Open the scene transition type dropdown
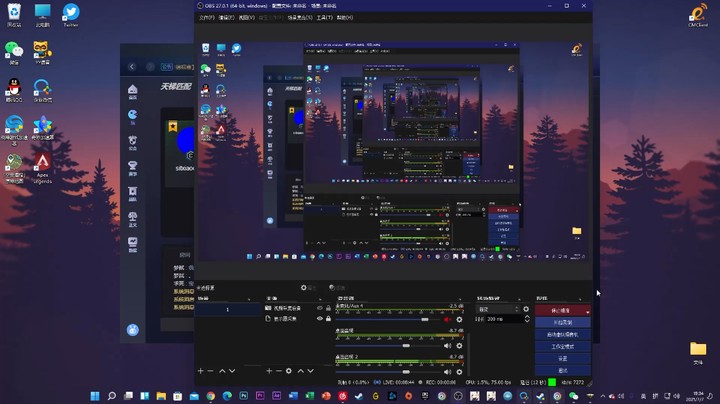The height and width of the screenshot is (404, 720). (x=497, y=309)
